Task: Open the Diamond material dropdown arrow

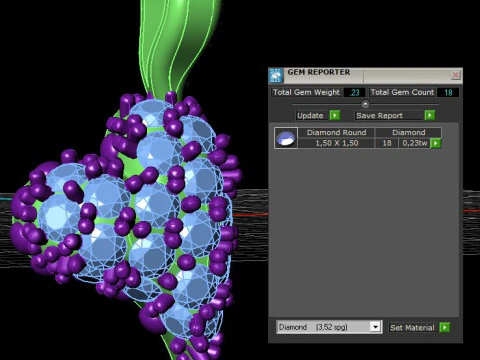Action: pyautogui.click(x=375, y=327)
